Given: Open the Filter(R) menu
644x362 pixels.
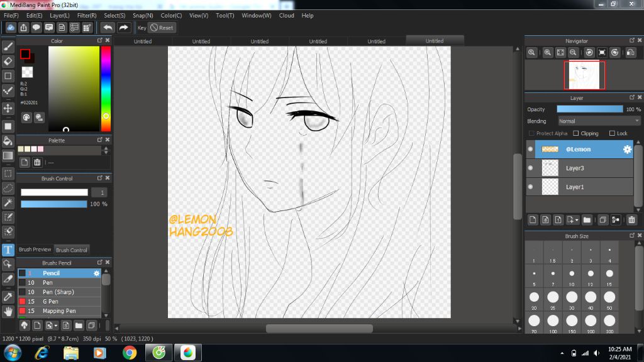Looking at the screenshot, I should point(87,16).
